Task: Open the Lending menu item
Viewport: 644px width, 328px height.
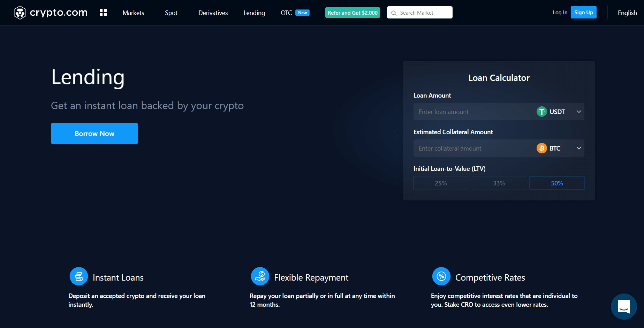Action: point(254,13)
